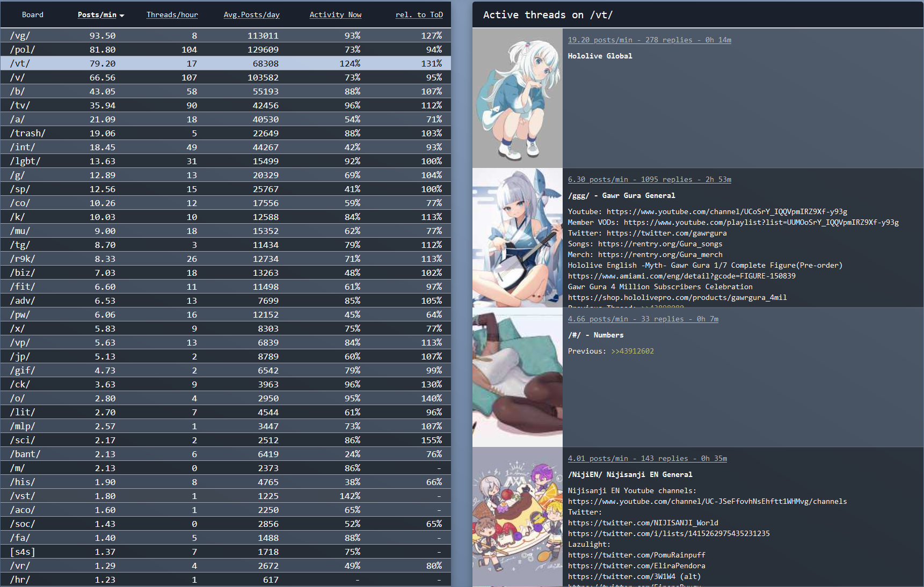Image resolution: width=924 pixels, height=587 pixels.
Task: Select the /sci/ board row
Action: (225, 440)
